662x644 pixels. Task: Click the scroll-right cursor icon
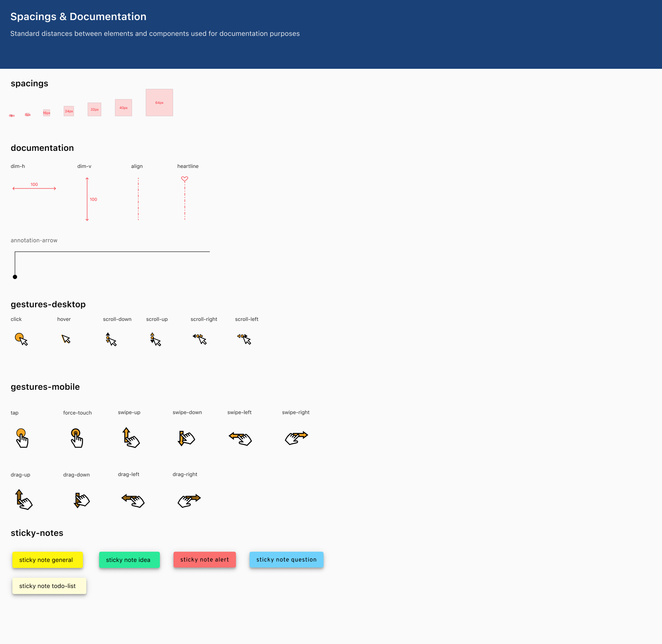200,339
